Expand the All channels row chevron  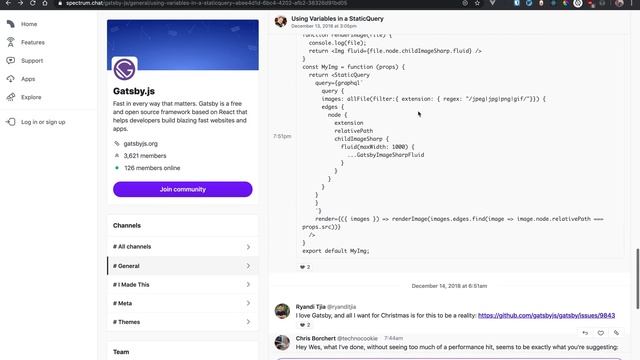click(x=248, y=247)
